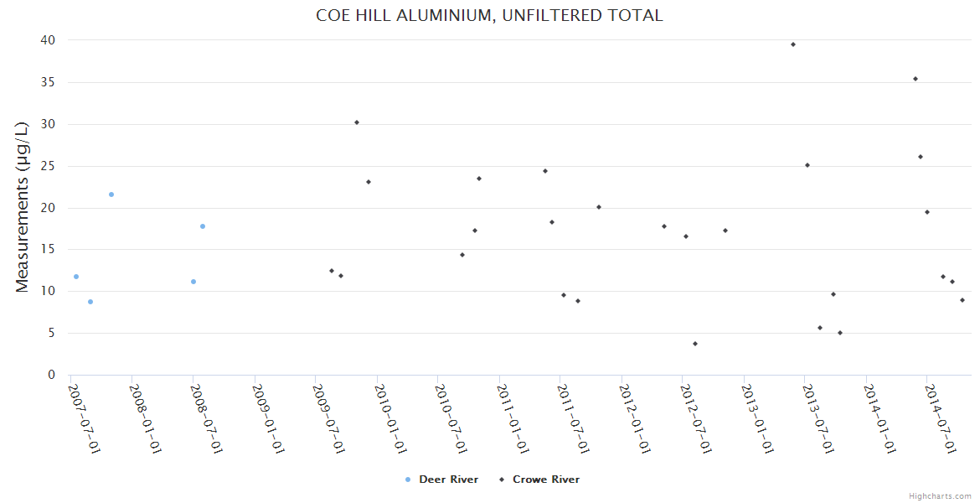
Task: Click the chart title COE HILL ALUMINIUM
Action: click(489, 15)
